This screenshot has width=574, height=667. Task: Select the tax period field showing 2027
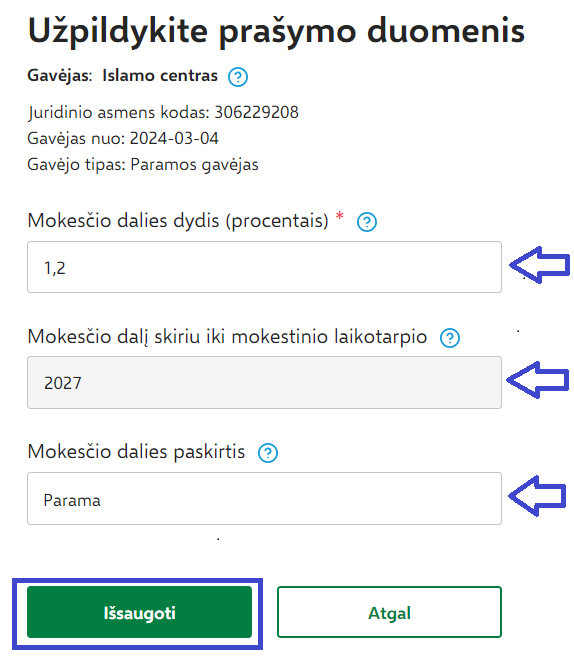click(264, 382)
